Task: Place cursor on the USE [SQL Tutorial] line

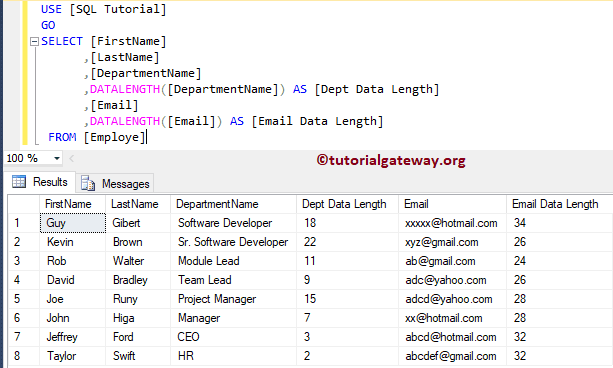Action: (x=104, y=9)
